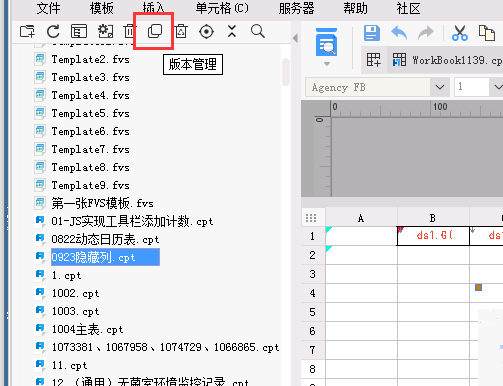
Task: Locate current template with target icon
Action: [206, 32]
